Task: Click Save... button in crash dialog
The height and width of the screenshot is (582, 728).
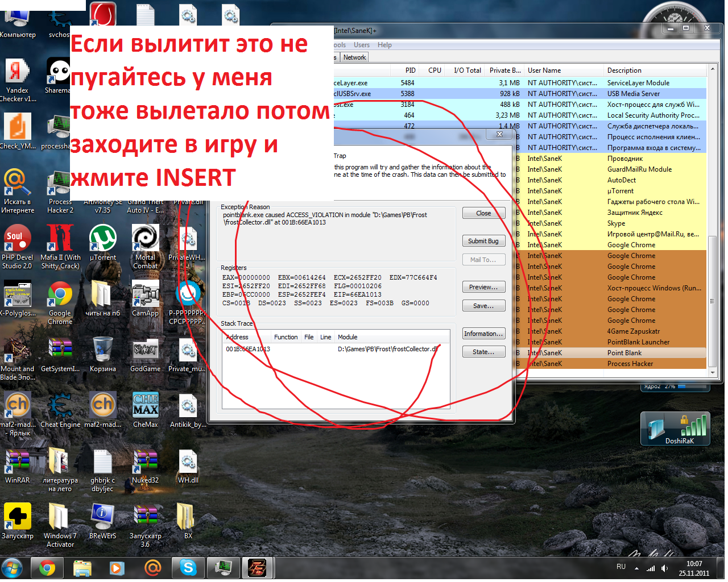Action: tap(483, 306)
